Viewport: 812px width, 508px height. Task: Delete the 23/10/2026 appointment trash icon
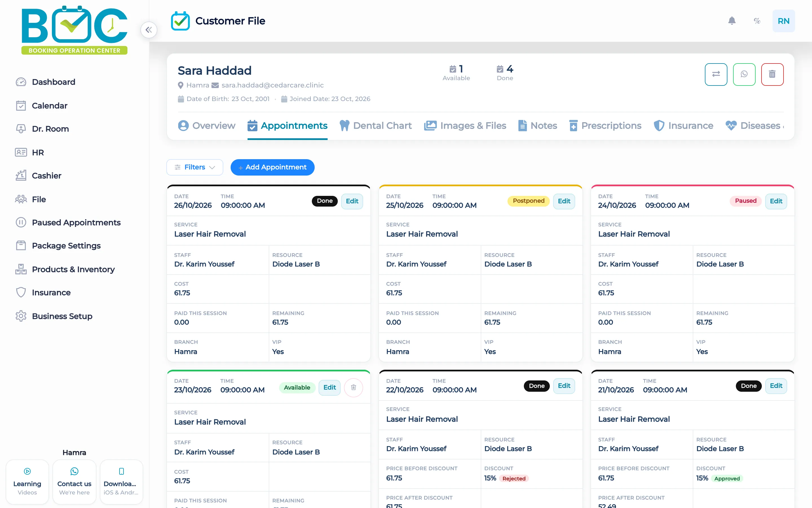click(x=353, y=387)
